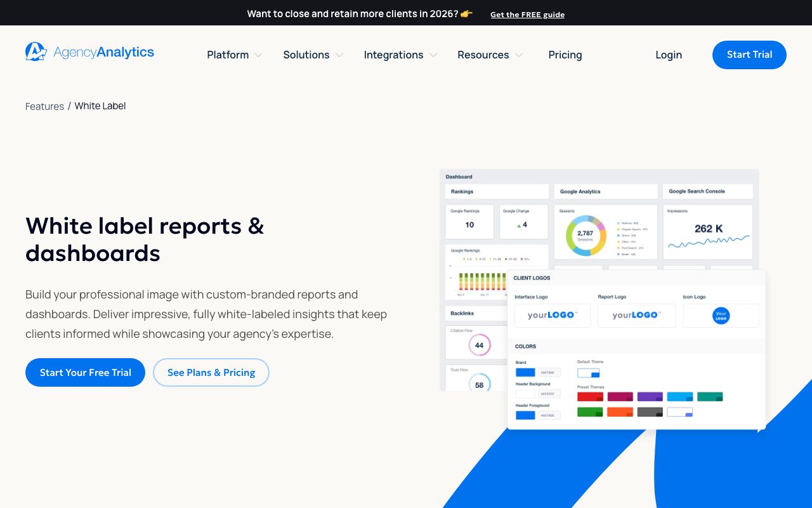Click the Google Rankings value 10
Screen dimensions: 812x508
click(469, 225)
